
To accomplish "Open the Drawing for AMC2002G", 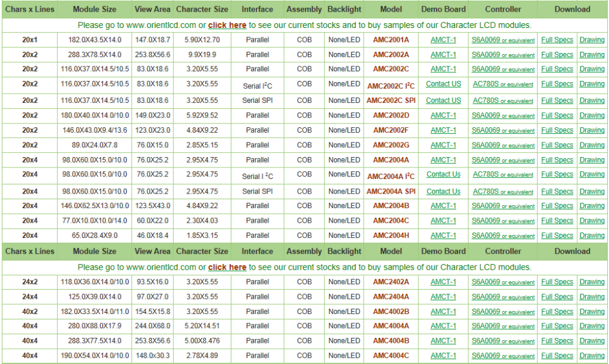I will [591, 145].
